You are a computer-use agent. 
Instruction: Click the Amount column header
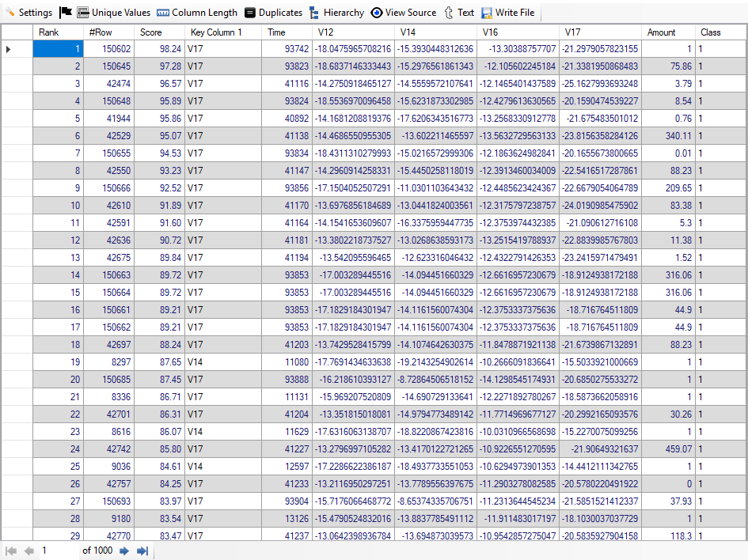coord(662,32)
